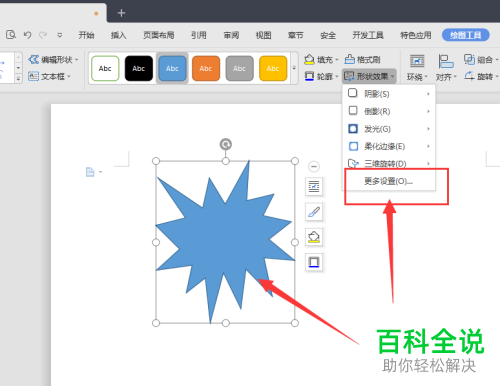This screenshot has height=386, width=500.
Task: Collapse the floating shape toolbar minus icon
Action: (x=314, y=166)
